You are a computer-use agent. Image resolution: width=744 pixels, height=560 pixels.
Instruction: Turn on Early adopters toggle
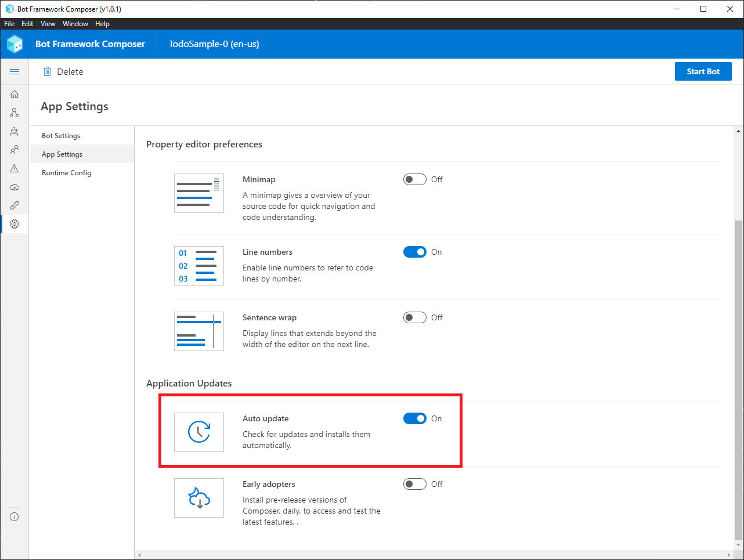pyautogui.click(x=415, y=484)
